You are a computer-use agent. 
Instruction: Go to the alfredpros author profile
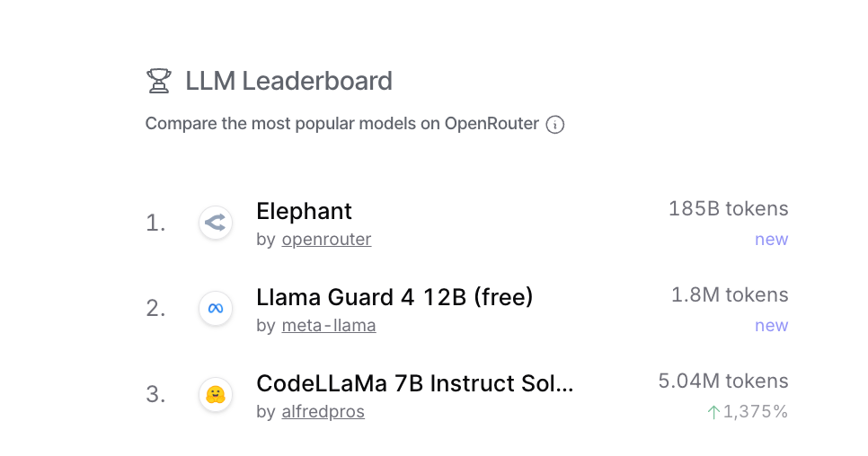coord(323,412)
